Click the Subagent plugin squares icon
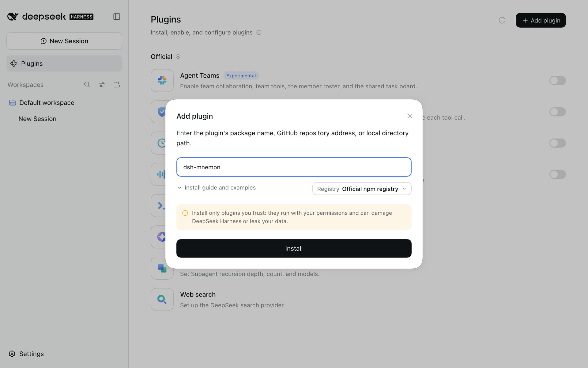 pos(162,268)
